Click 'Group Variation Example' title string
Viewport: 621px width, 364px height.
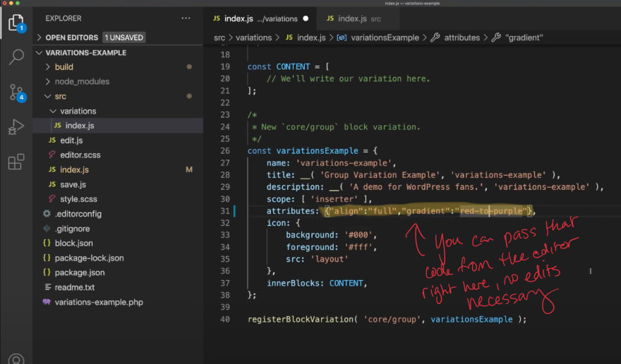coord(380,175)
